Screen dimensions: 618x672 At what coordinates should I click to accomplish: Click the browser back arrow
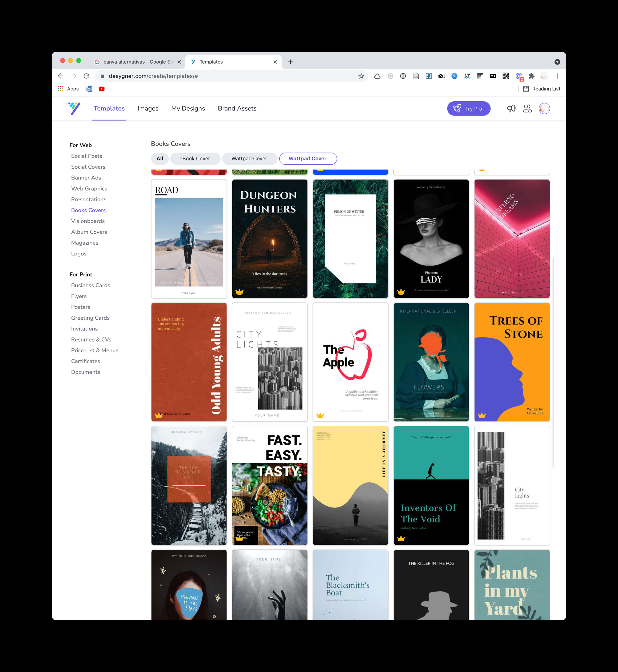pyautogui.click(x=61, y=76)
